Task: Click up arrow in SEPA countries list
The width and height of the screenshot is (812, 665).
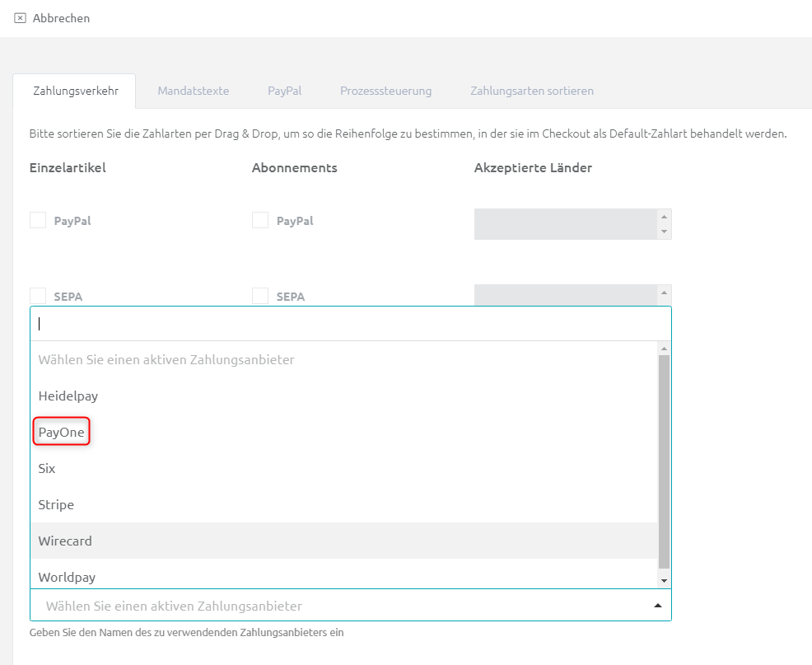Action: click(664, 293)
